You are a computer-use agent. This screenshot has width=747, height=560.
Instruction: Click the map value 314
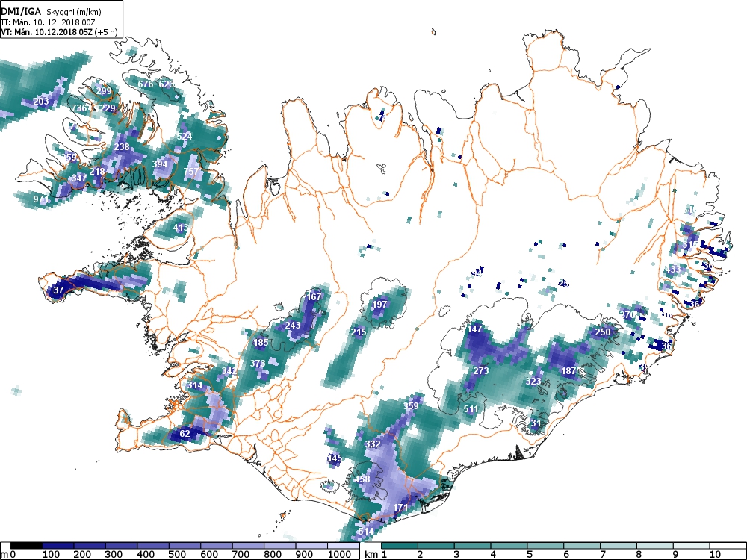point(195,385)
